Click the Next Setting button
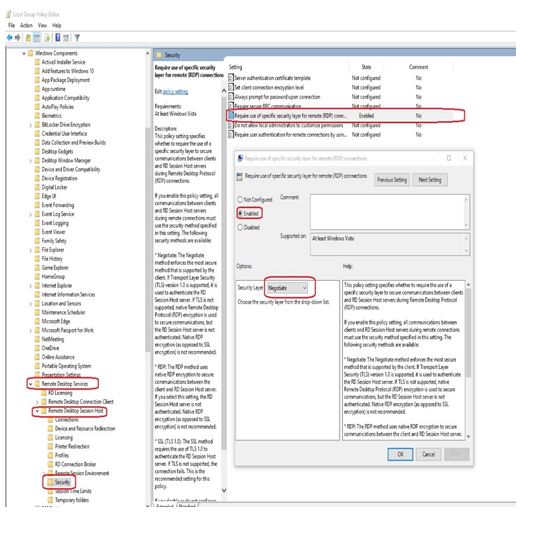Screen dimensions: 556x542 (x=430, y=180)
